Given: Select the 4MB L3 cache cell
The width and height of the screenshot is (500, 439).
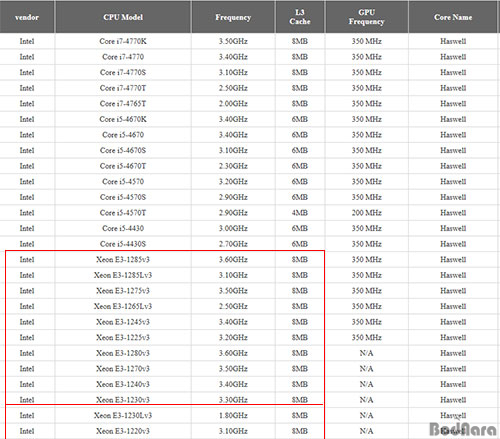Looking at the screenshot, I should (x=300, y=213).
